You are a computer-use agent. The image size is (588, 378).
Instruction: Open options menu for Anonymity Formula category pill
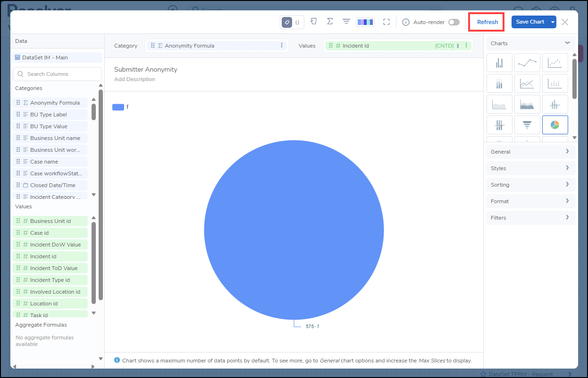click(x=282, y=46)
